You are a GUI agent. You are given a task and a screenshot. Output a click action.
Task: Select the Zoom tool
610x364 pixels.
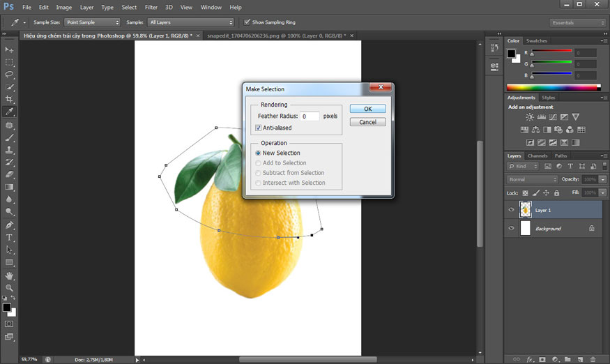(x=9, y=288)
